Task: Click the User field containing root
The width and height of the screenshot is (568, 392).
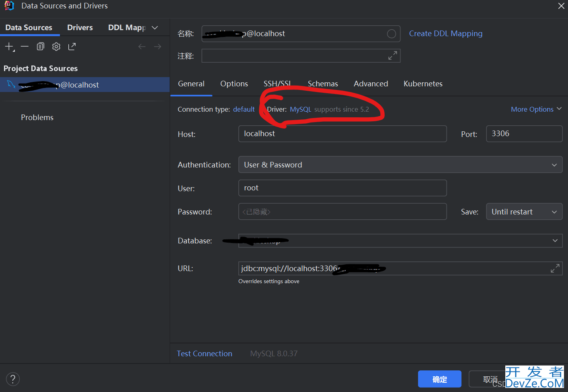Action: pyautogui.click(x=342, y=188)
